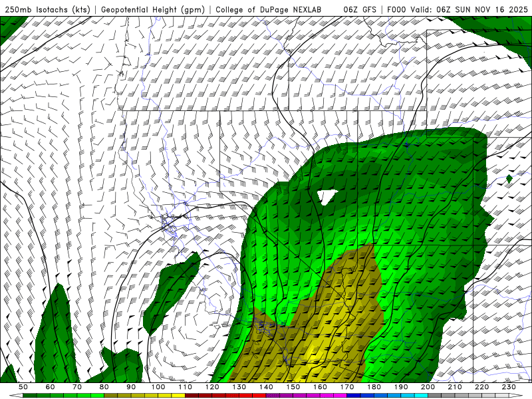Click the 50 label on the color scale
532x399 pixels.
pos(23,387)
